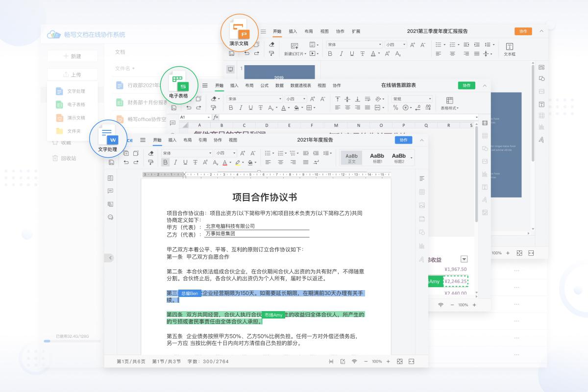Screen dimensions: 588x392
Task: Toggle underline in the document editor toolbar
Action: 185,162
